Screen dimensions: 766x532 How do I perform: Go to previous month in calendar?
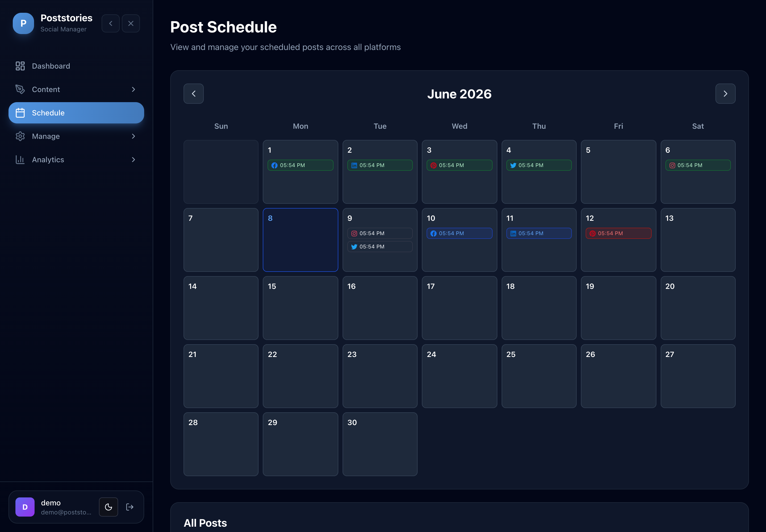(x=194, y=94)
